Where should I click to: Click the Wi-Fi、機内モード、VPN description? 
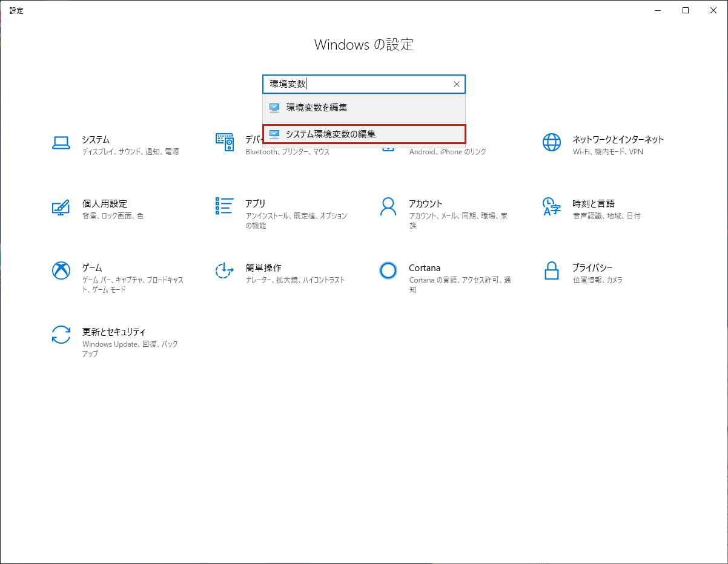point(608,152)
